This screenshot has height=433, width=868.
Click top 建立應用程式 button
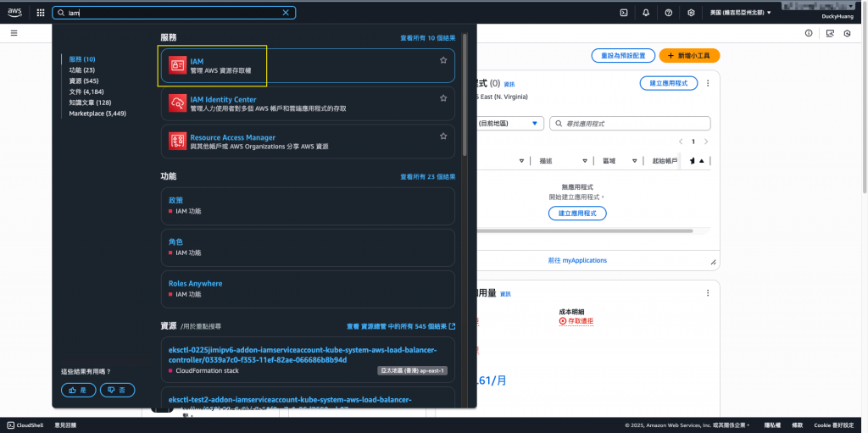point(669,83)
